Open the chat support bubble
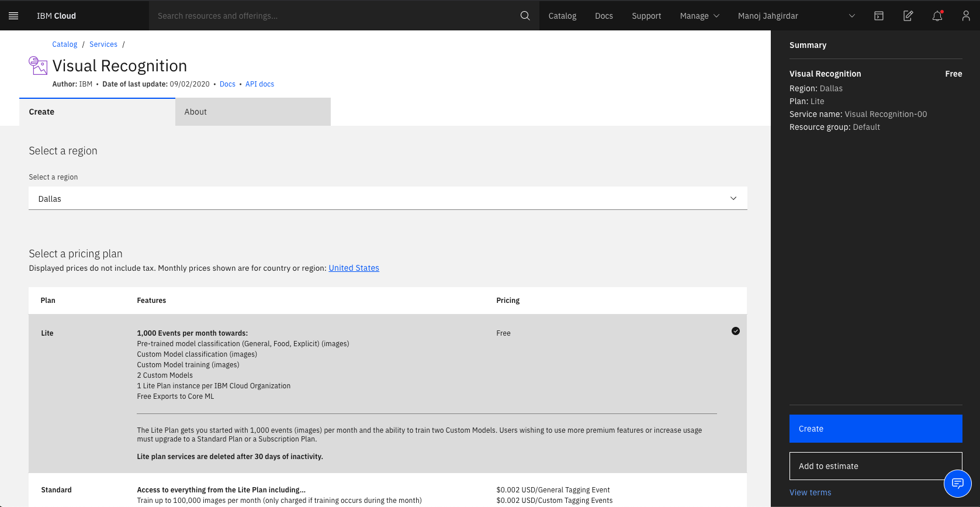Image resolution: width=980 pixels, height=507 pixels. click(958, 484)
